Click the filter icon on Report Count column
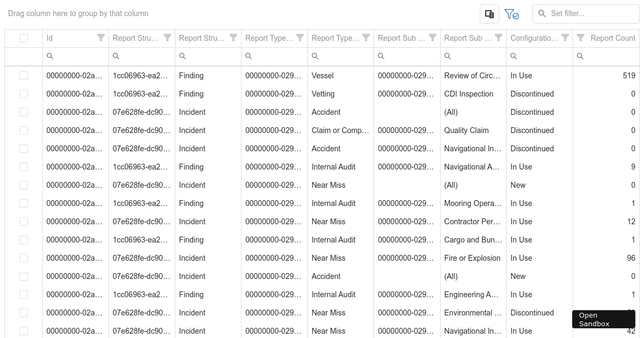Screen dimensions: 644x338 [581, 38]
